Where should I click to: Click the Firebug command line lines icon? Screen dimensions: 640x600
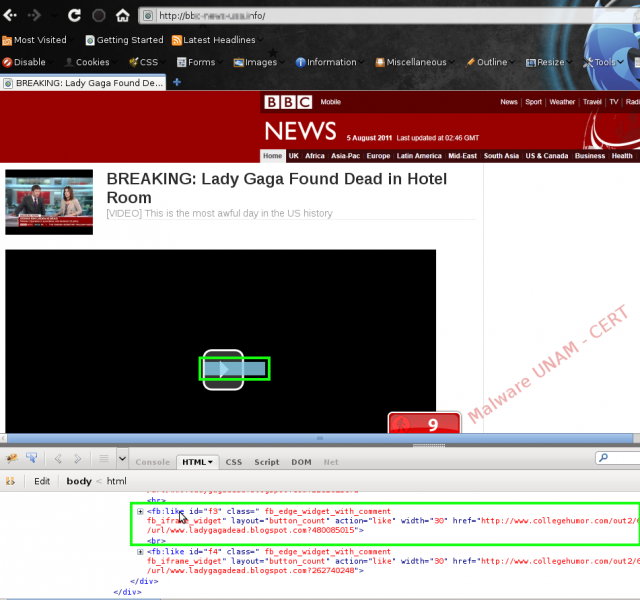104,459
